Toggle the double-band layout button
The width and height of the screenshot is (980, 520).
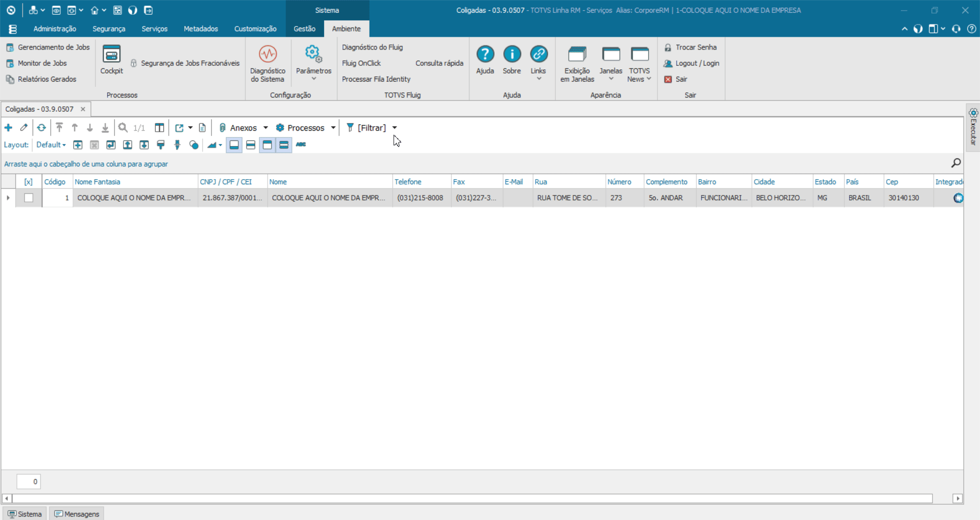[284, 145]
